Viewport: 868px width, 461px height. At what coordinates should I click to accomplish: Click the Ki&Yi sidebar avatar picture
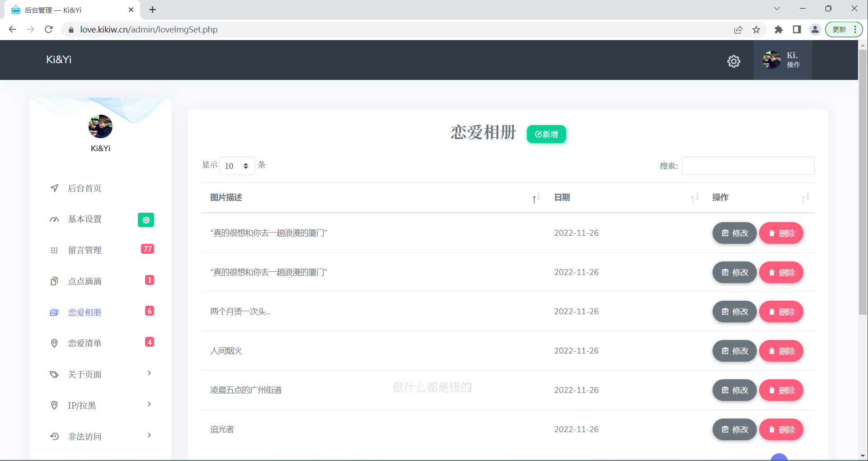[x=100, y=126]
